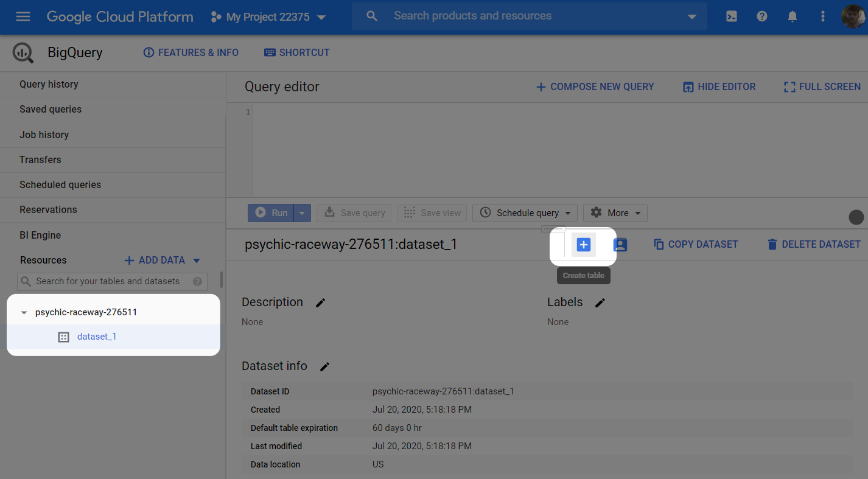Viewport: 868px width, 479px height.
Task: Click COMPOSE NEW QUERY
Action: click(595, 87)
